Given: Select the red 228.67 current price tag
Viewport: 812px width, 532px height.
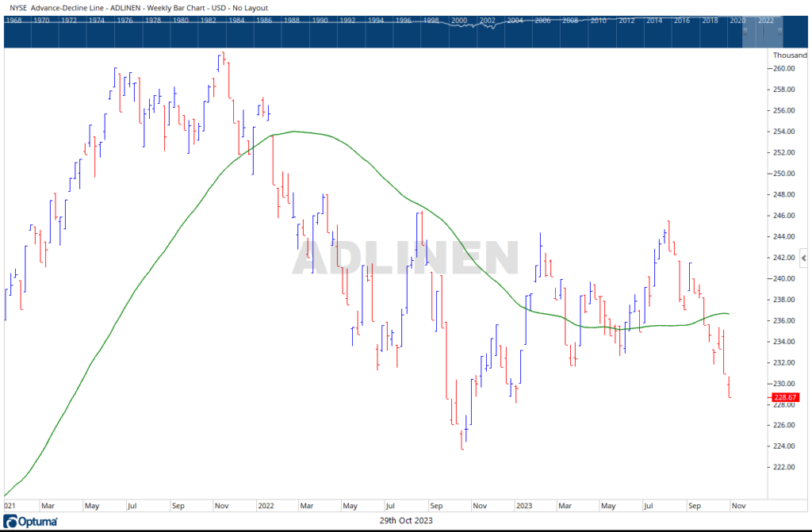Looking at the screenshot, I should pos(787,398).
